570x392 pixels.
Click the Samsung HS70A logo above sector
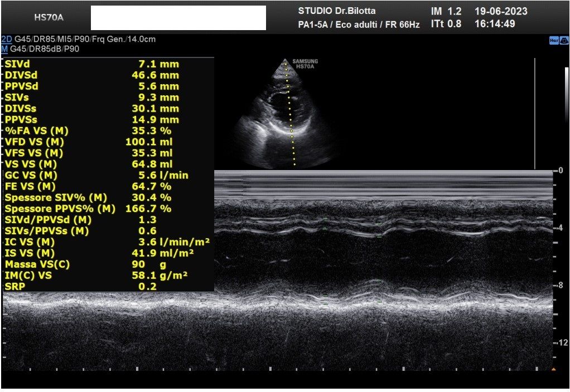305,64
